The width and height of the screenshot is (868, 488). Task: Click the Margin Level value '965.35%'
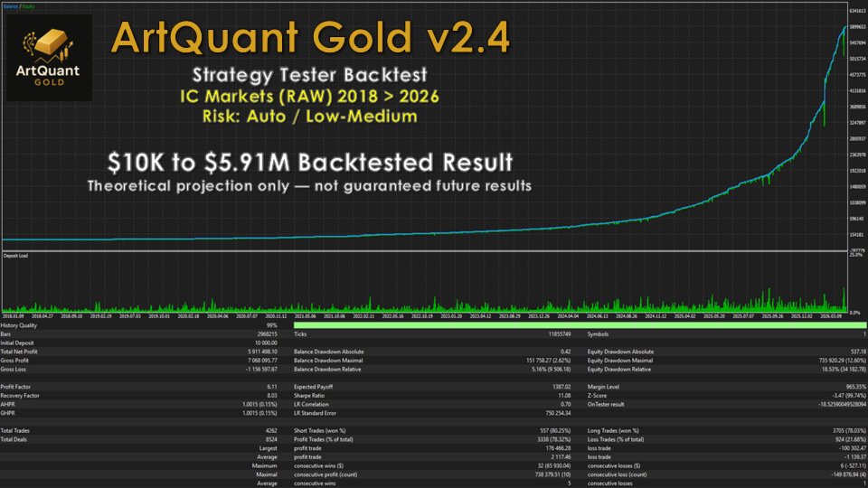pos(857,387)
